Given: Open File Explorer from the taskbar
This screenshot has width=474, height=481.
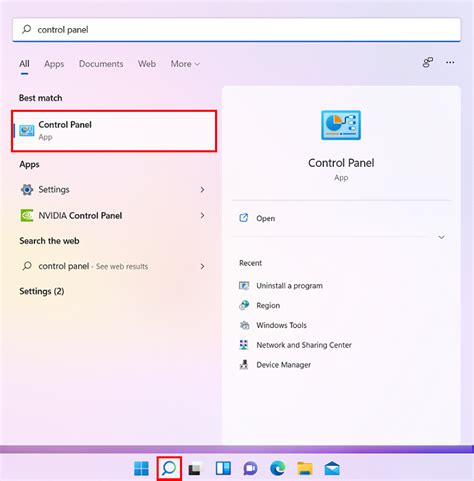Looking at the screenshot, I should 305,469.
